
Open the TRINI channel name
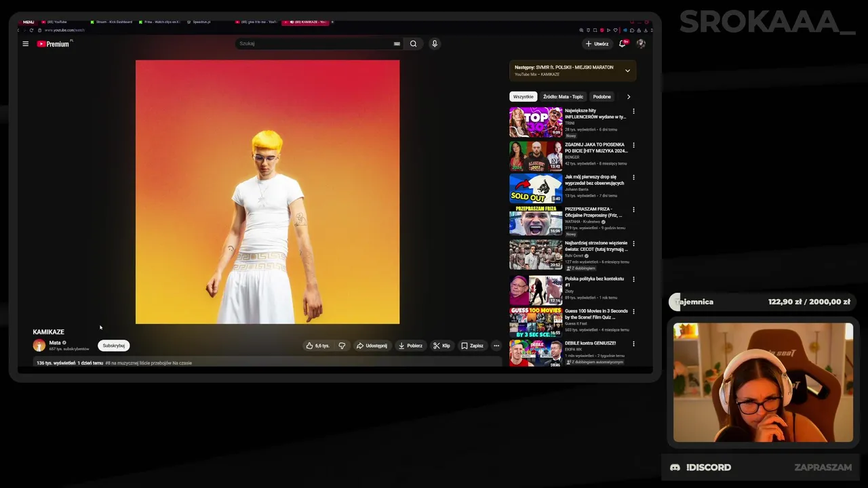point(570,123)
